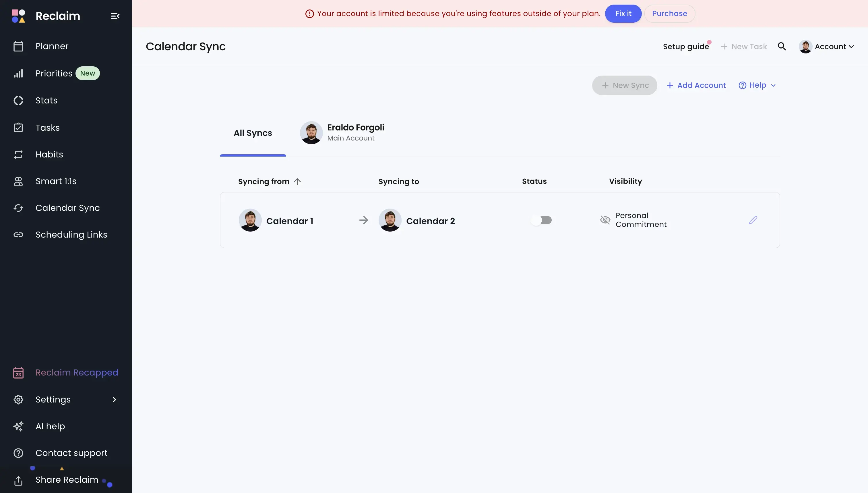Expand the Account dropdown menu
This screenshot has height=493, width=868.
click(x=828, y=46)
